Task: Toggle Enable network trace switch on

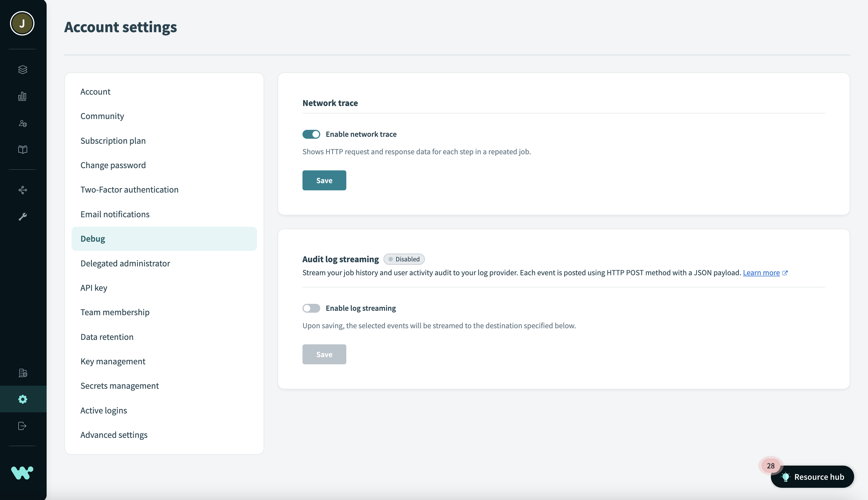Action: [x=311, y=134]
